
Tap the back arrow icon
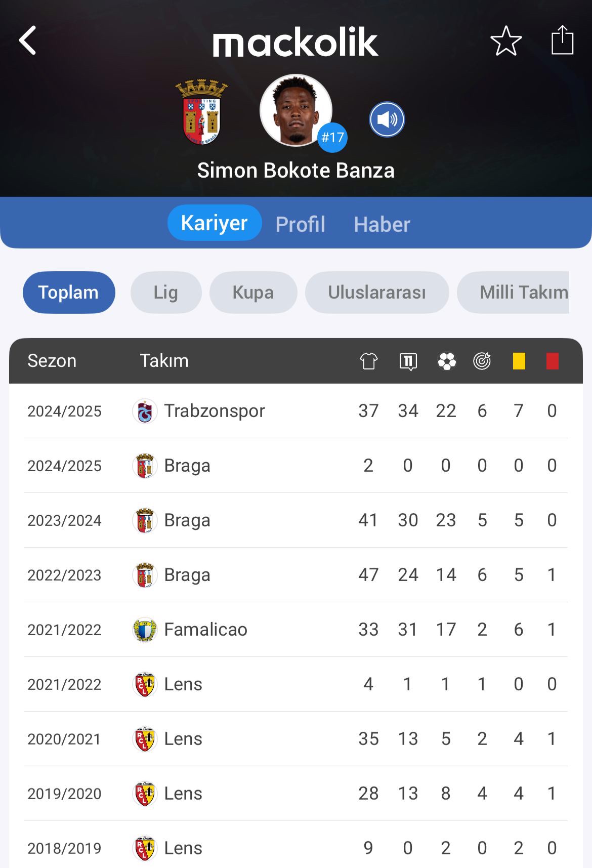pyautogui.click(x=27, y=40)
